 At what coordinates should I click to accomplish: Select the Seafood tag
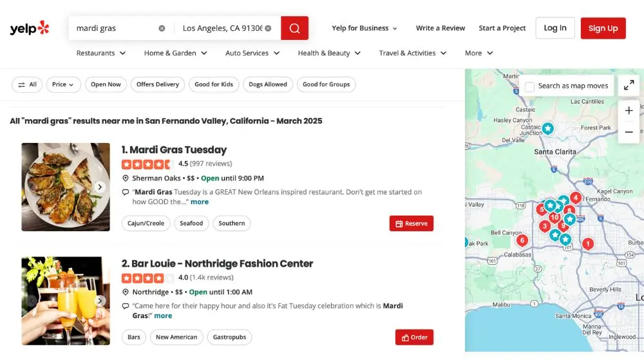(x=191, y=223)
